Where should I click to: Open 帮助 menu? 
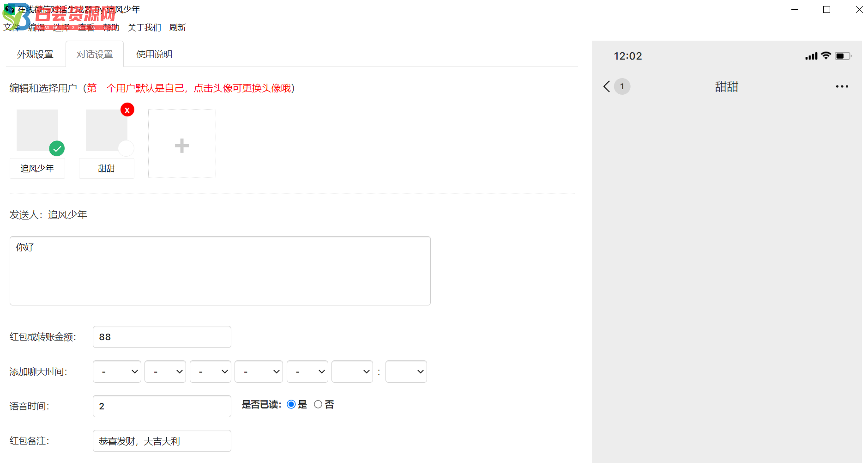click(x=111, y=28)
